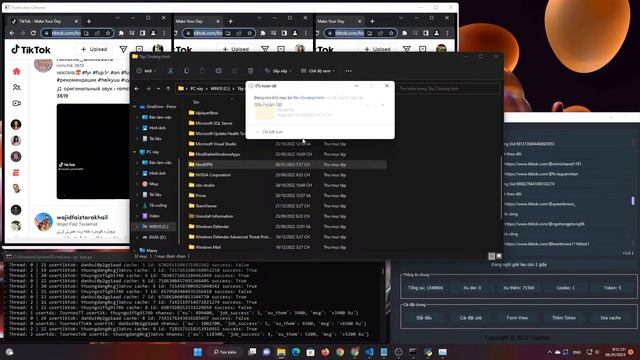
Task: Open extensions puzzle icon in first Chrome window
Action: 121,33
